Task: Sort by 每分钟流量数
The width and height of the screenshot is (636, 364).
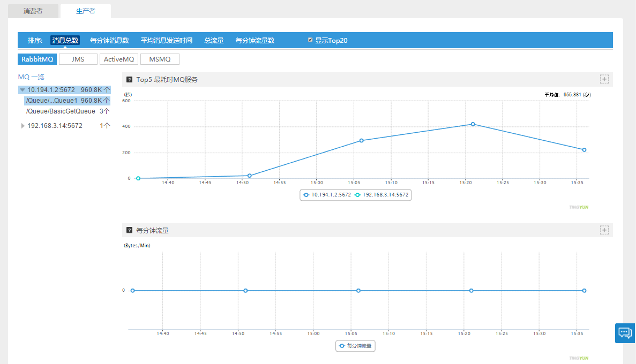Action: [x=255, y=41]
